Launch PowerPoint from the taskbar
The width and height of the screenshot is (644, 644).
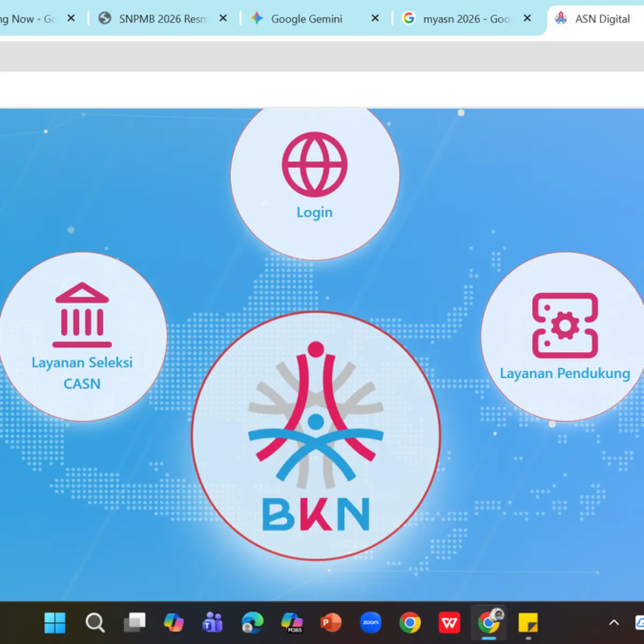331,623
